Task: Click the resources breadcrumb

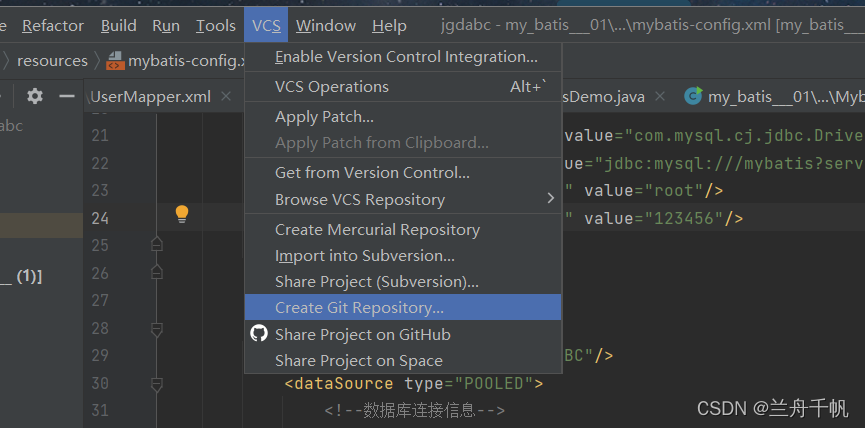Action: 52,60
